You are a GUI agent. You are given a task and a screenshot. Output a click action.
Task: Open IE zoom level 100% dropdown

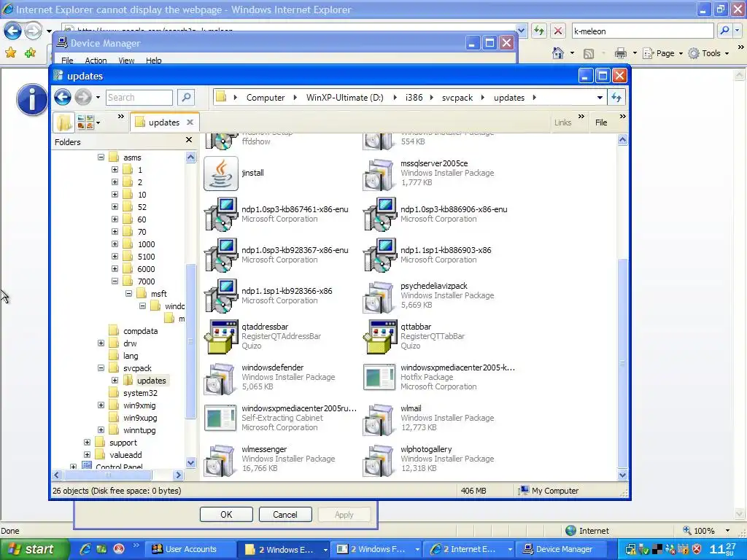pos(727,531)
